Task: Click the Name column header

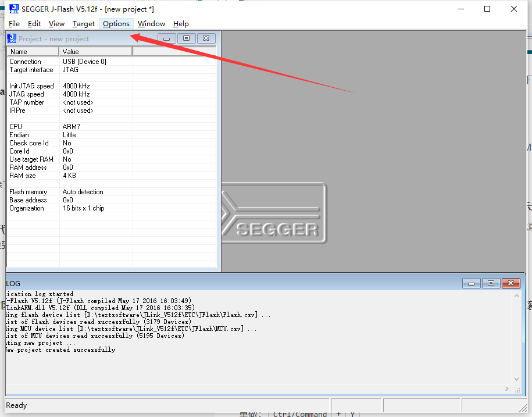Action: [33, 52]
